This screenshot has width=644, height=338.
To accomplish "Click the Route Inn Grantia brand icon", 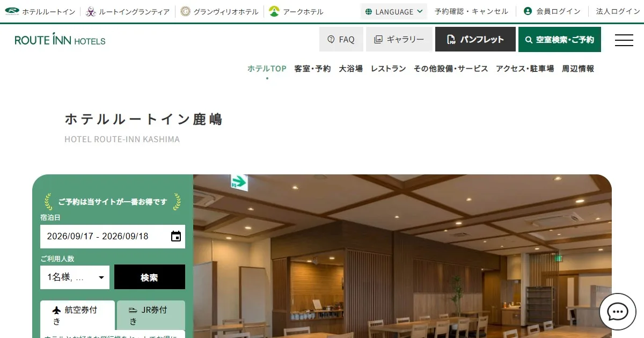I will [91, 11].
